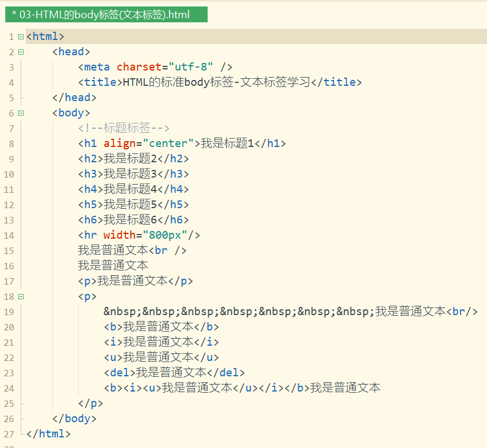Click the opening <head> tag
The height and width of the screenshot is (448, 487).
pyautogui.click(x=71, y=52)
